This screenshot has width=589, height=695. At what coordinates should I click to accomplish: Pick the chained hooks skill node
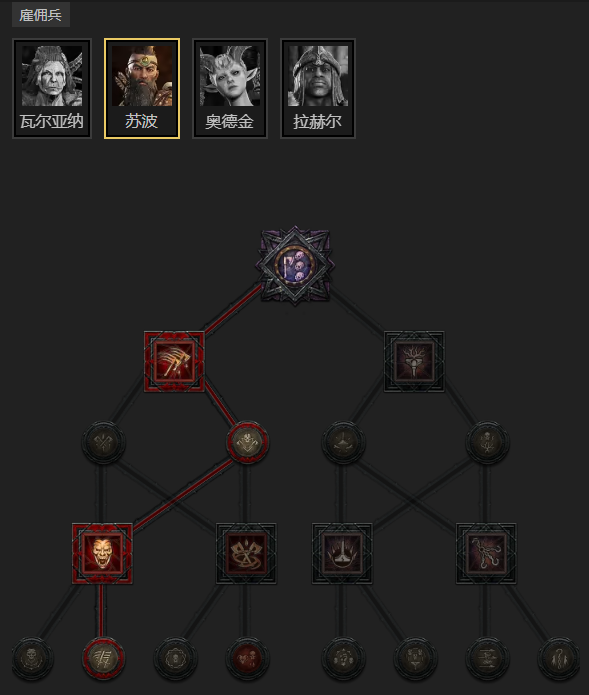click(x=486, y=553)
